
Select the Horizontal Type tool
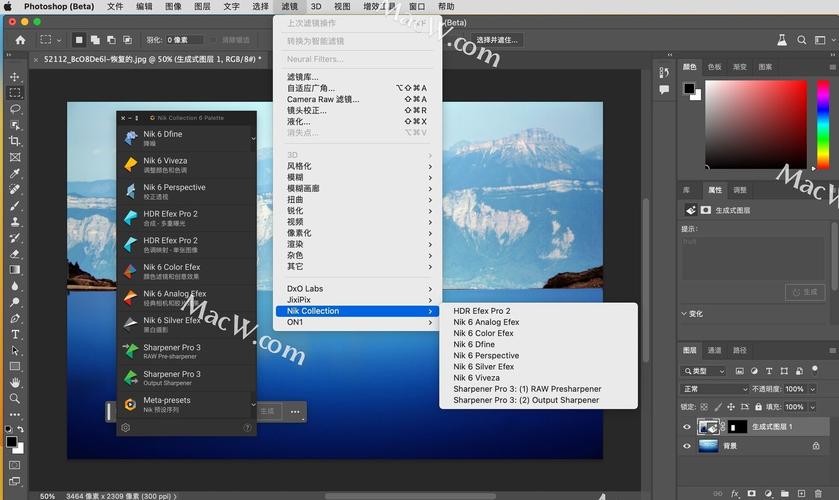[15, 335]
